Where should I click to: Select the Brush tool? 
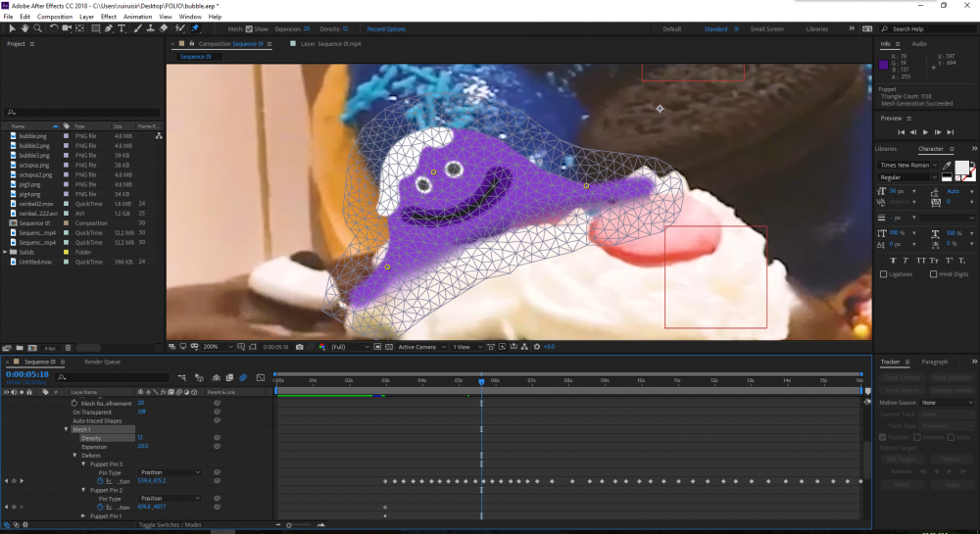coord(137,28)
